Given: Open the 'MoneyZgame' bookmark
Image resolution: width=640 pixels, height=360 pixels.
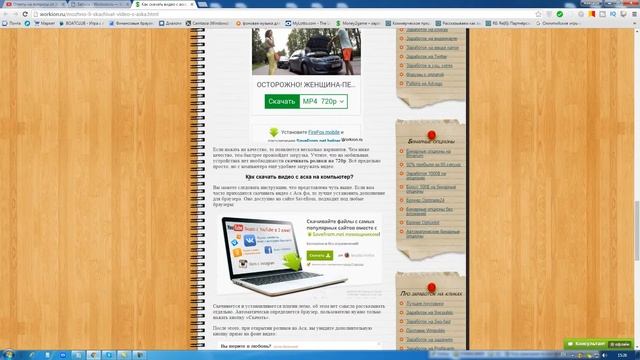Looking at the screenshot, I should click(x=358, y=23).
